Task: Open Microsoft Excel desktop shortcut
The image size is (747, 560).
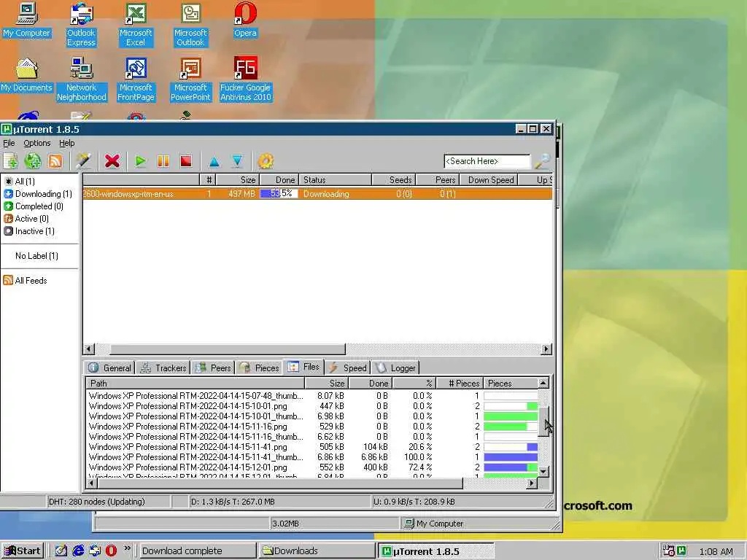Action: [x=136, y=25]
